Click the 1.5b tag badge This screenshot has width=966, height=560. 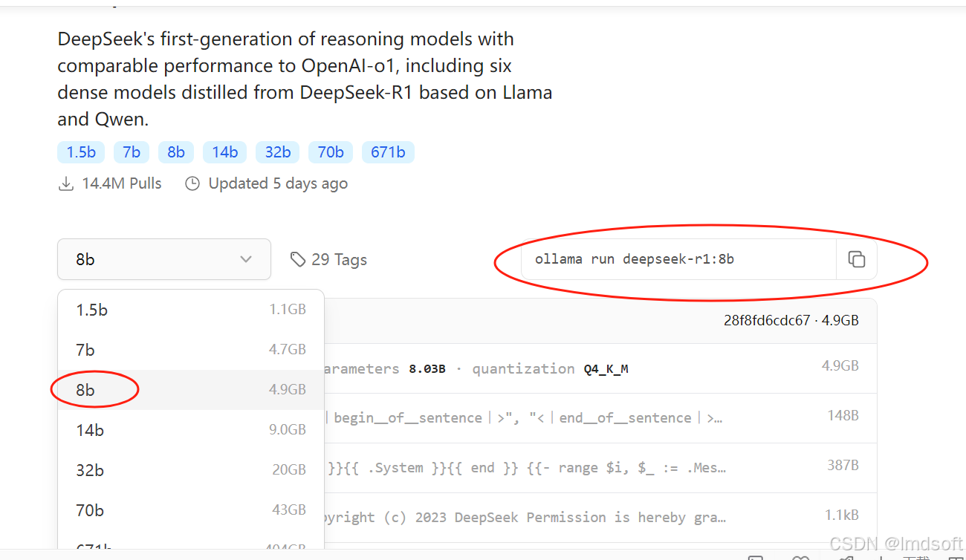[81, 152]
